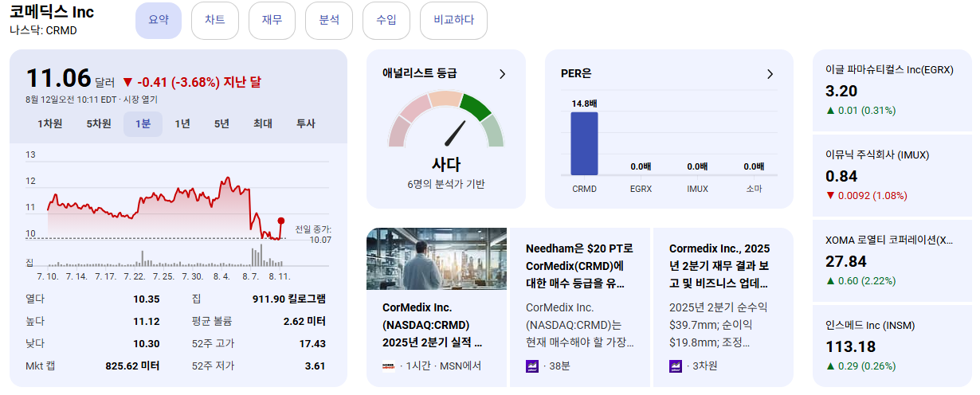Click the 52주 저가 value 3.61

pos(315,366)
